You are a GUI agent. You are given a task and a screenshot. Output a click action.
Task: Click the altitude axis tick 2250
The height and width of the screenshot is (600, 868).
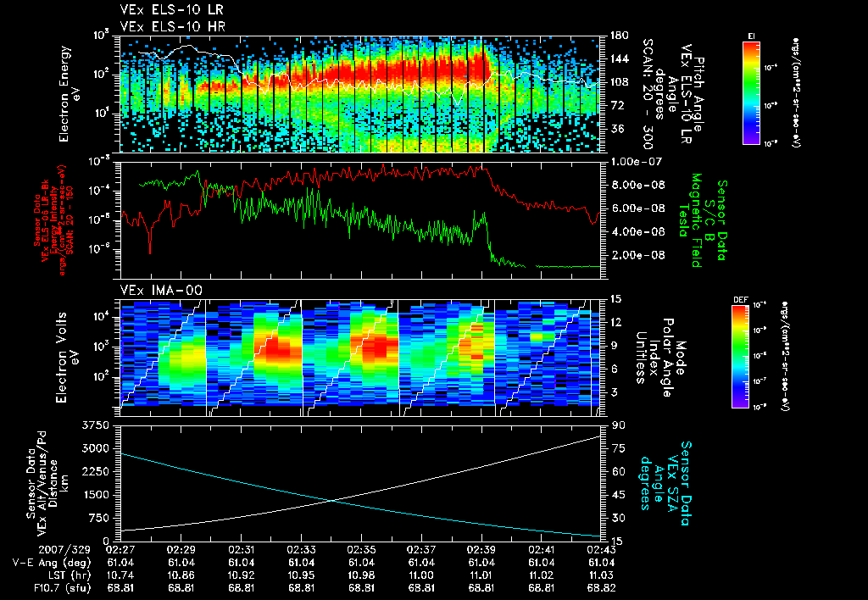click(96, 471)
